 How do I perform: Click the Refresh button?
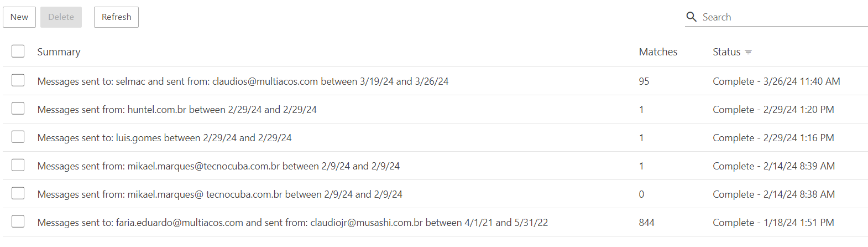[x=116, y=17]
